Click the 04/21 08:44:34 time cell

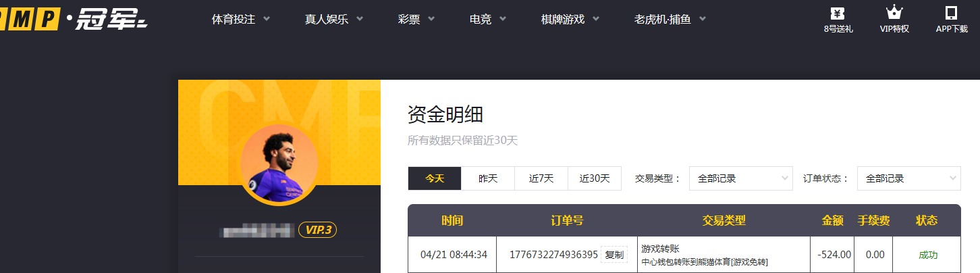click(x=452, y=255)
